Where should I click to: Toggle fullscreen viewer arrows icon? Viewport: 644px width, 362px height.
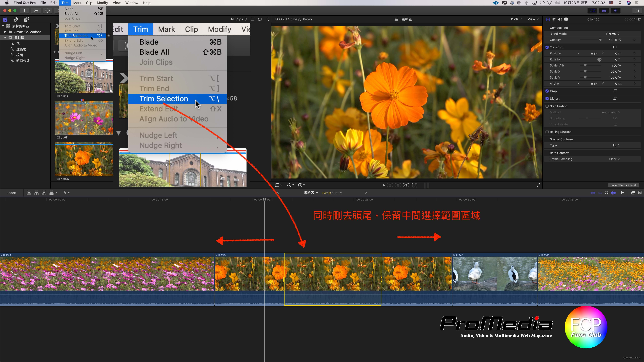click(538, 185)
